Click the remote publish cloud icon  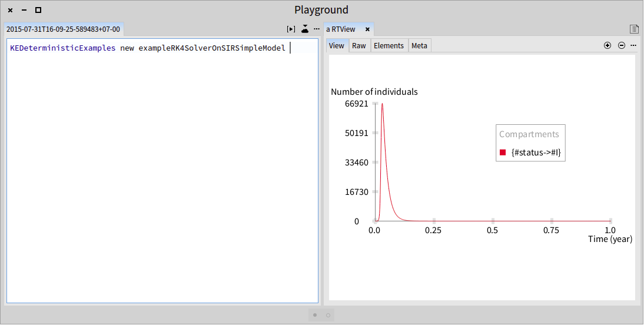tap(305, 29)
